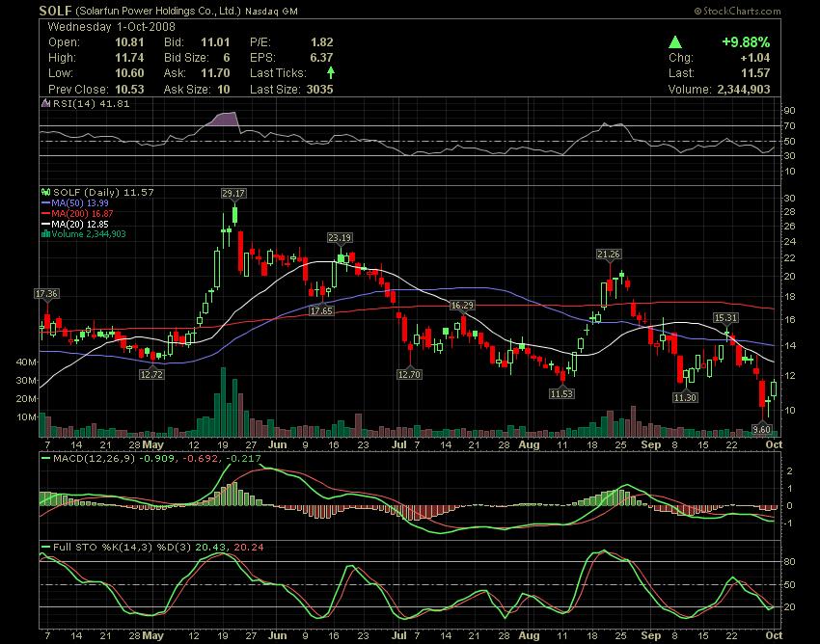The width and height of the screenshot is (820, 644).
Task: Select the Bid value 11.01
Action: pyautogui.click(x=215, y=42)
